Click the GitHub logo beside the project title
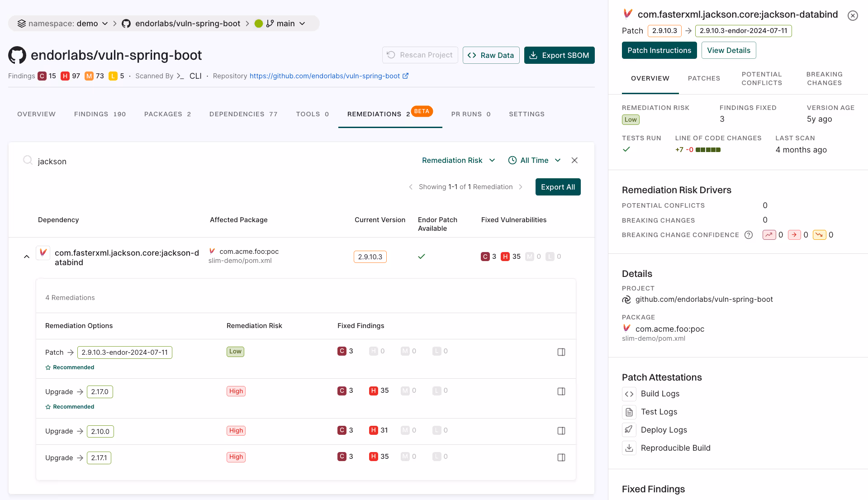Image resolution: width=868 pixels, height=500 pixels. [17, 55]
